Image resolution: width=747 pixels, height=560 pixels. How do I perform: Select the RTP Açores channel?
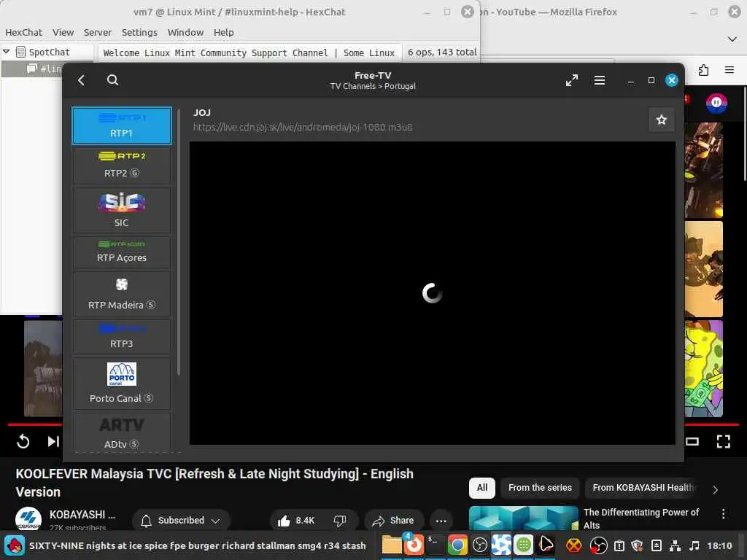coord(122,252)
